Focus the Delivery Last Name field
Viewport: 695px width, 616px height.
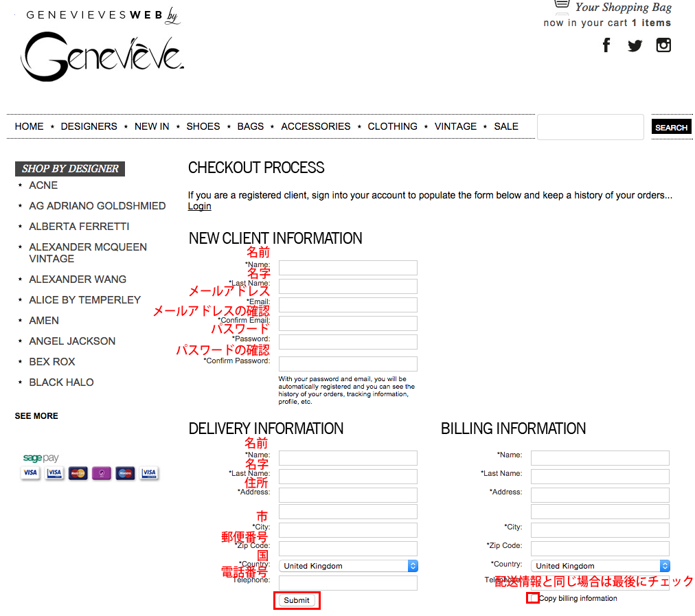click(348, 477)
